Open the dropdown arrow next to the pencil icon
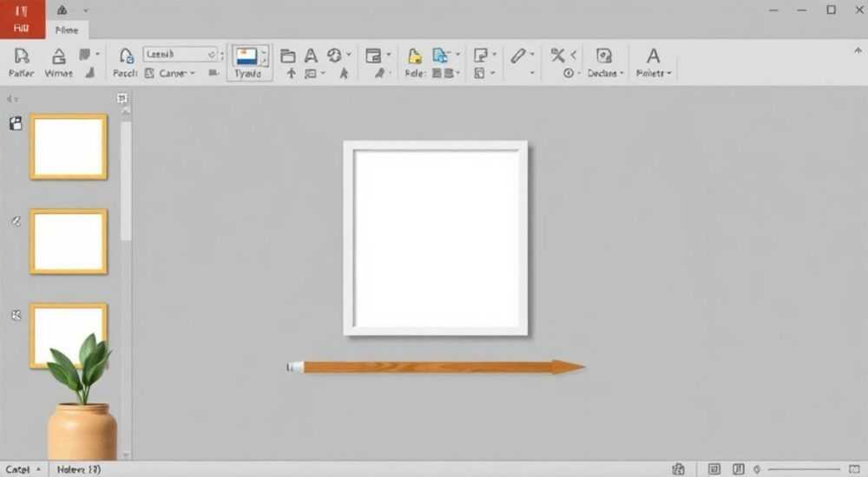The width and height of the screenshot is (868, 477). tap(532, 55)
